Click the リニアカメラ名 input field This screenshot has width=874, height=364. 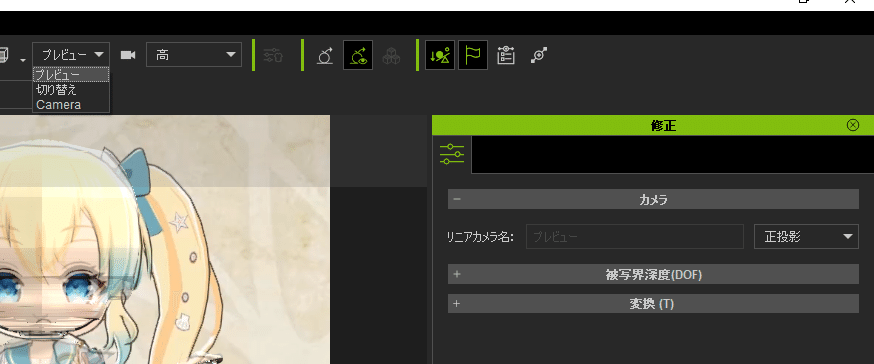click(x=635, y=236)
